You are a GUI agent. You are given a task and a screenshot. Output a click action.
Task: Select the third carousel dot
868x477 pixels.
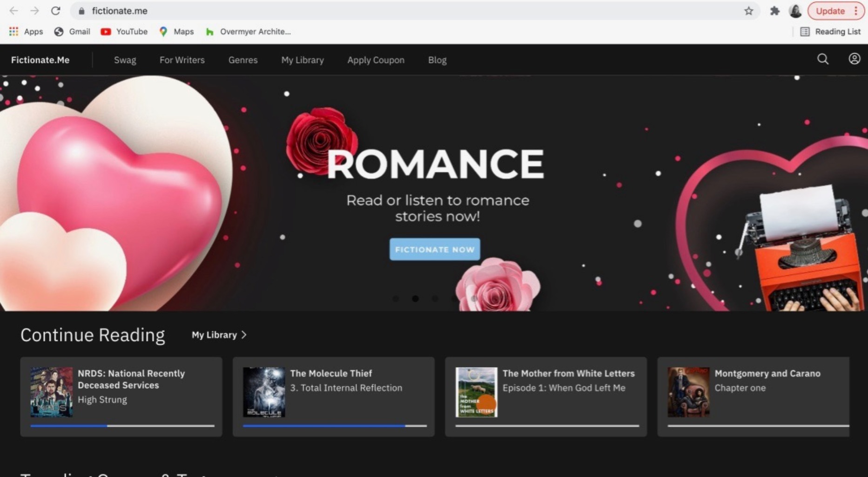click(435, 299)
